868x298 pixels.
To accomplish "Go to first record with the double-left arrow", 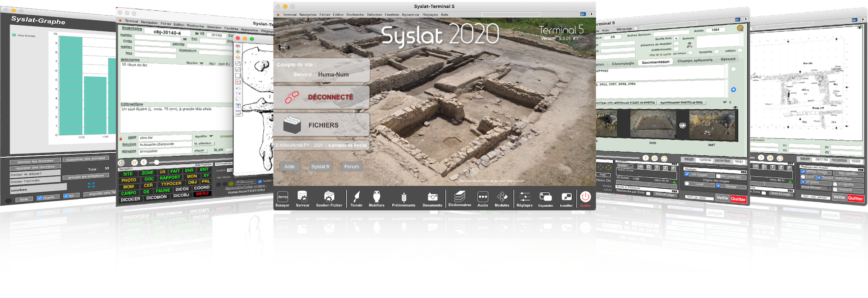I will click(x=135, y=162).
